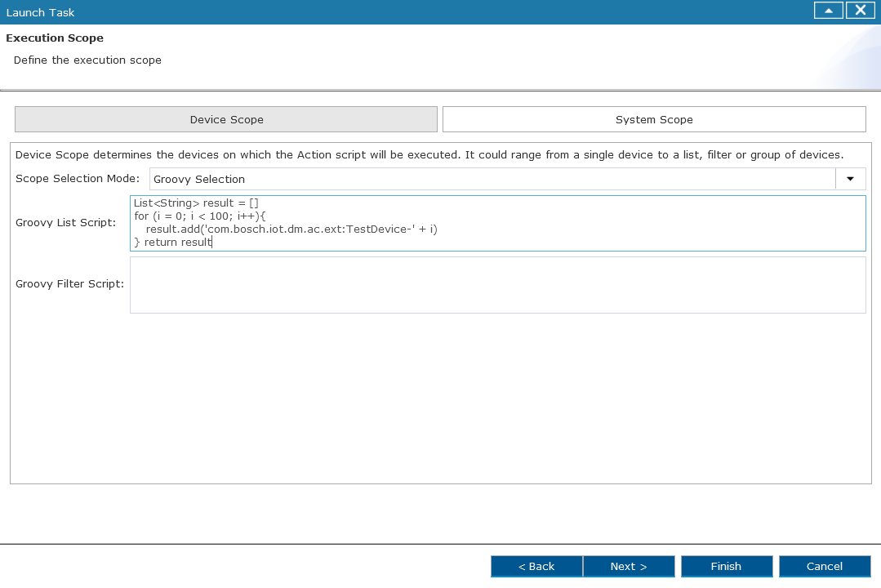Click the 'Execution Scope' heading
881x588 pixels.
coord(55,38)
